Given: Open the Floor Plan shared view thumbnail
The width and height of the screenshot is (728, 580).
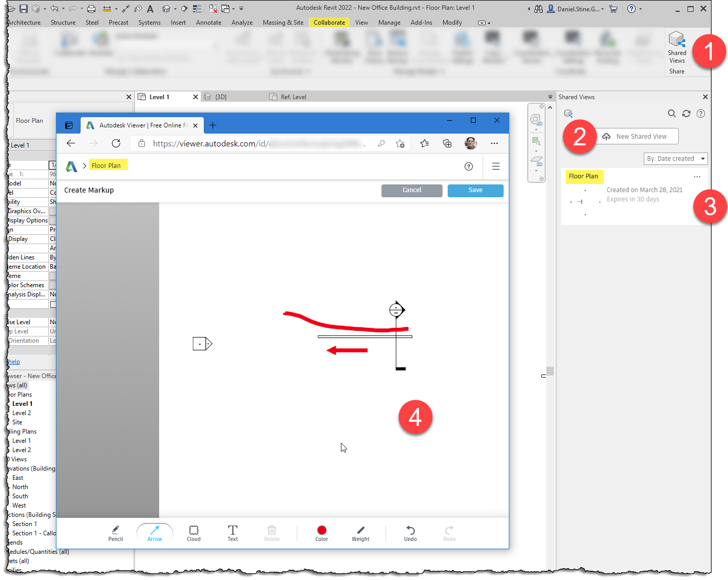Looking at the screenshot, I should pos(584,202).
